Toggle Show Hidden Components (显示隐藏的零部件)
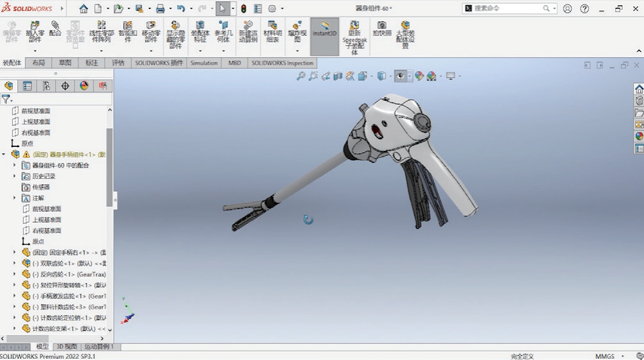644x360 pixels. pyautogui.click(x=175, y=26)
